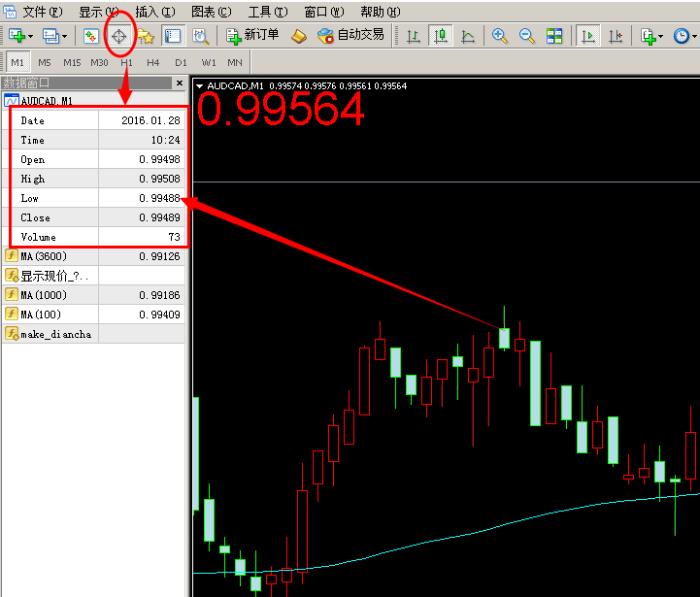Open the profiles dropdown in toolbar
Viewport: 700px width, 597px height.
coord(62,36)
